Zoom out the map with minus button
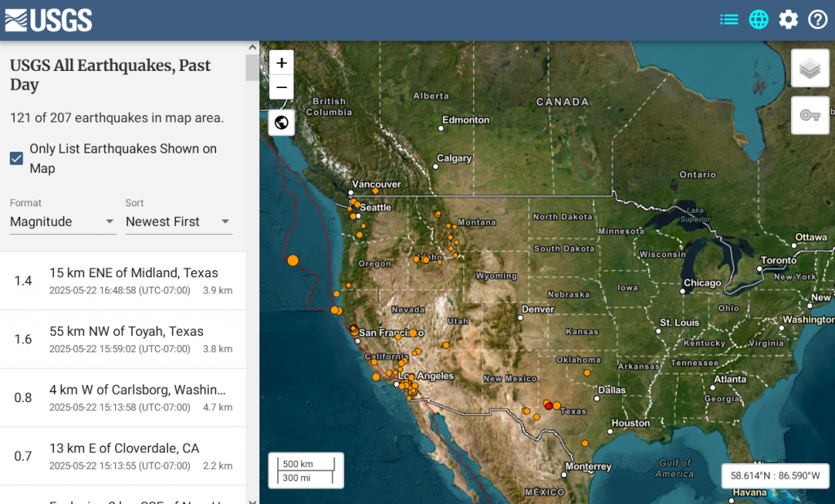 click(281, 87)
